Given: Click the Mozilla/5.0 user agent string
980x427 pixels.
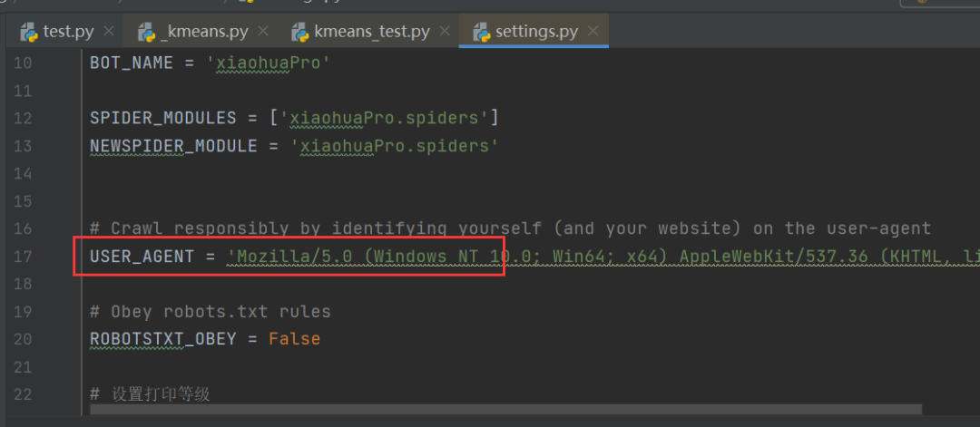Looking at the screenshot, I should pyautogui.click(x=603, y=257).
